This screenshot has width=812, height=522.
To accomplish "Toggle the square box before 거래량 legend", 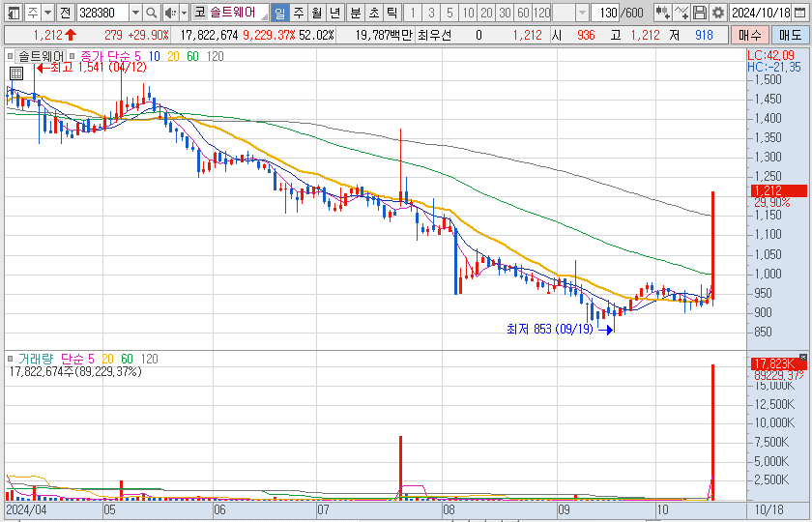I will (x=10, y=359).
